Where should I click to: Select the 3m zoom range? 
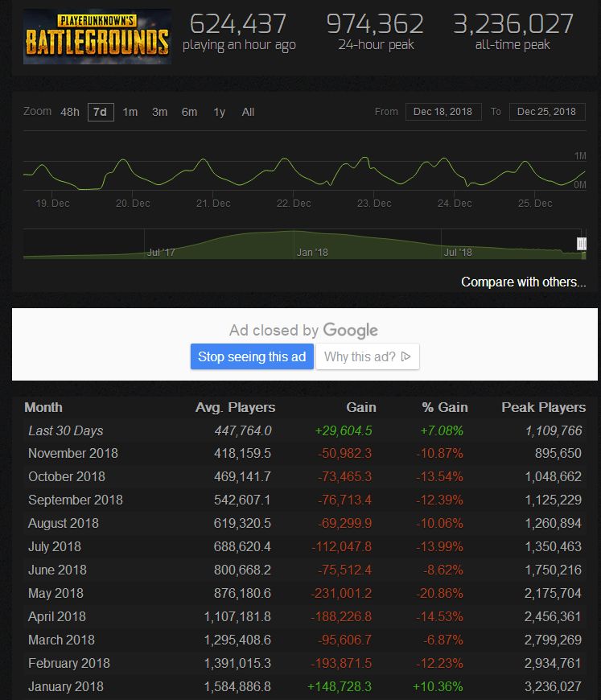pyautogui.click(x=159, y=112)
